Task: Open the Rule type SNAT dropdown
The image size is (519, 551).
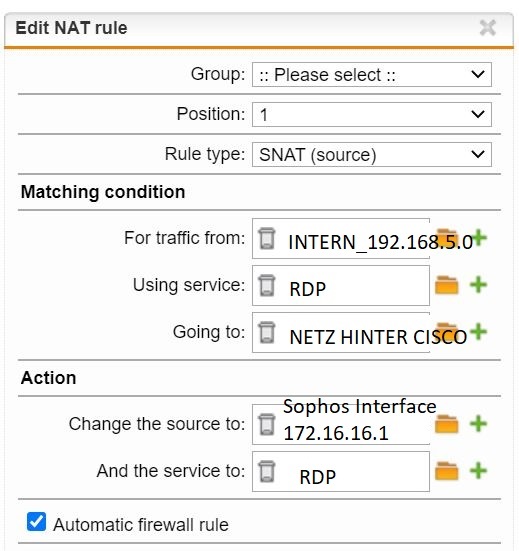Action: click(372, 155)
